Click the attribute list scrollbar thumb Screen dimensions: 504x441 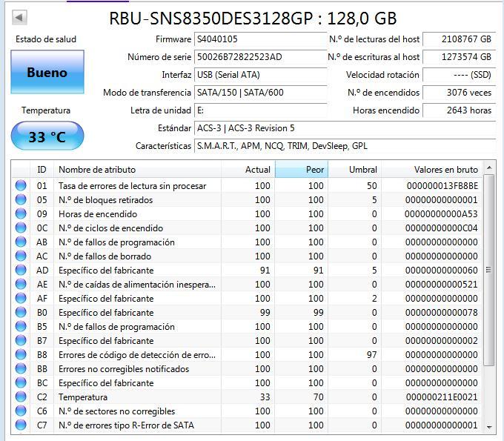pos(489,270)
